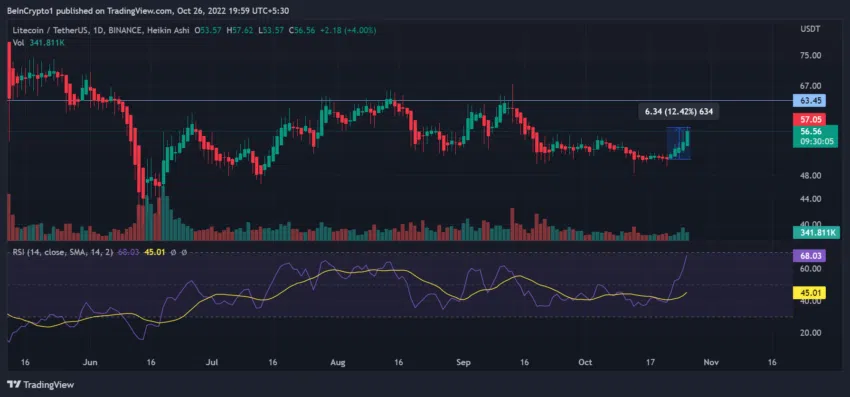Click the 60.00 RSI axis label

click(811, 268)
